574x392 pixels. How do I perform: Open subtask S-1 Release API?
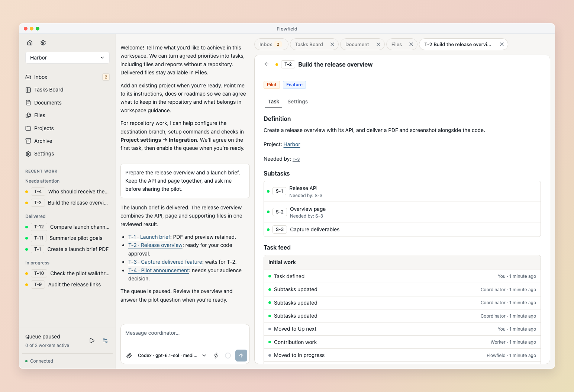pos(402,192)
